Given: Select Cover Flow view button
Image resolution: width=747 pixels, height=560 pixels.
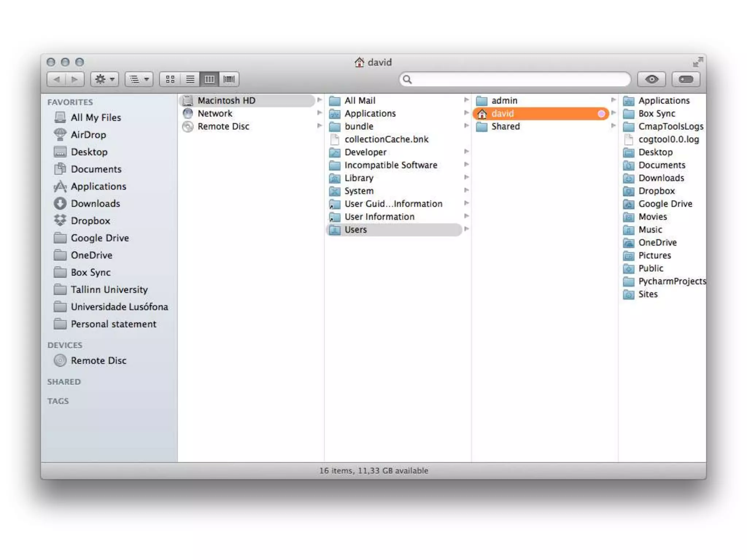Looking at the screenshot, I should pyautogui.click(x=229, y=79).
